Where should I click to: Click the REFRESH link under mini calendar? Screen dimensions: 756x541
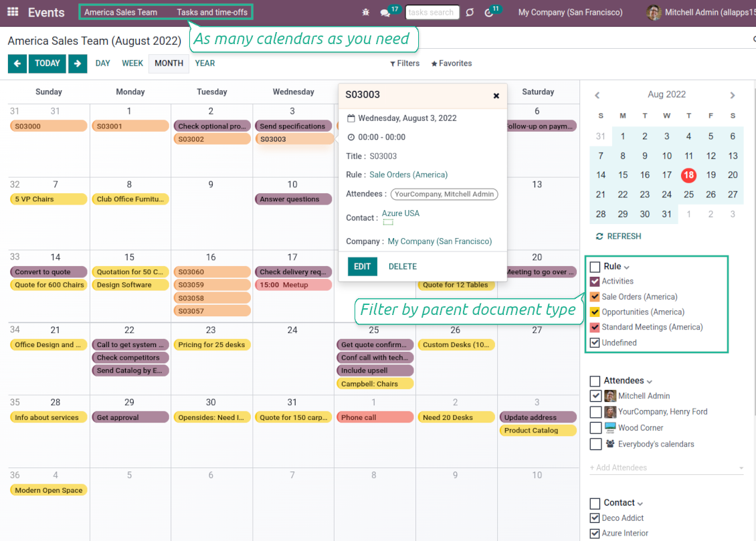pos(619,236)
